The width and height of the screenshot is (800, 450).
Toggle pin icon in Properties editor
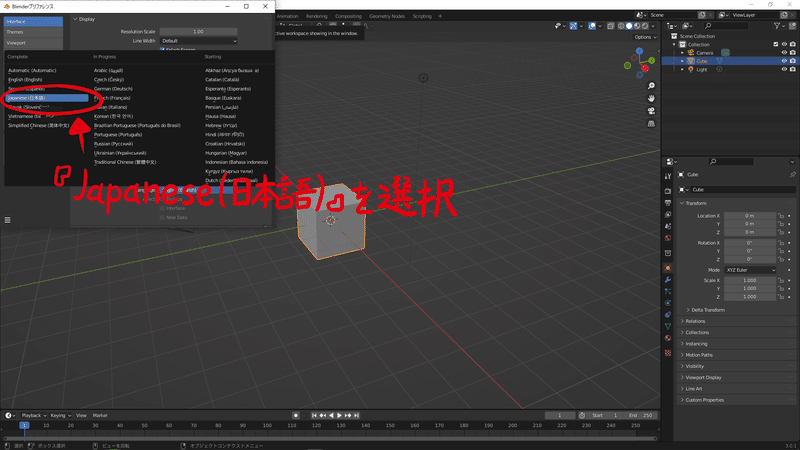click(x=792, y=175)
